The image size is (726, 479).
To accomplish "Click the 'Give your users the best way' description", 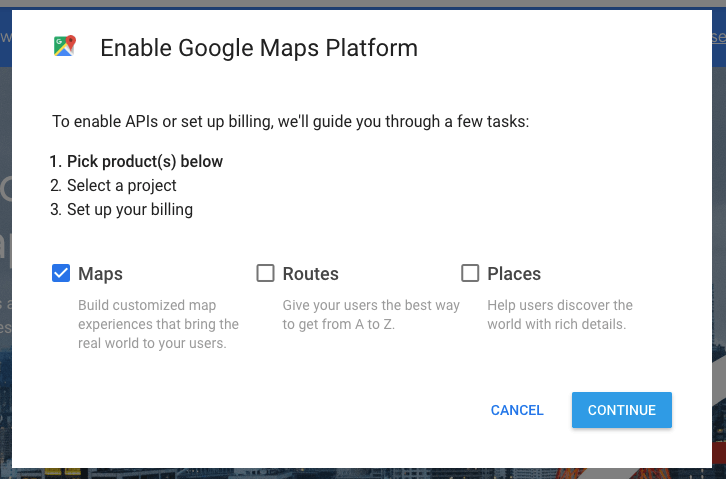I will tap(371, 315).
